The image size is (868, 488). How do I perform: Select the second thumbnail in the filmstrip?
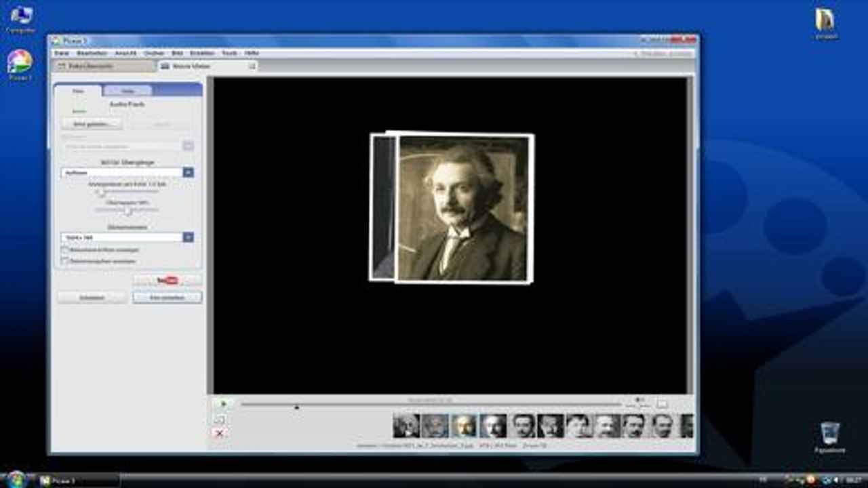point(435,426)
